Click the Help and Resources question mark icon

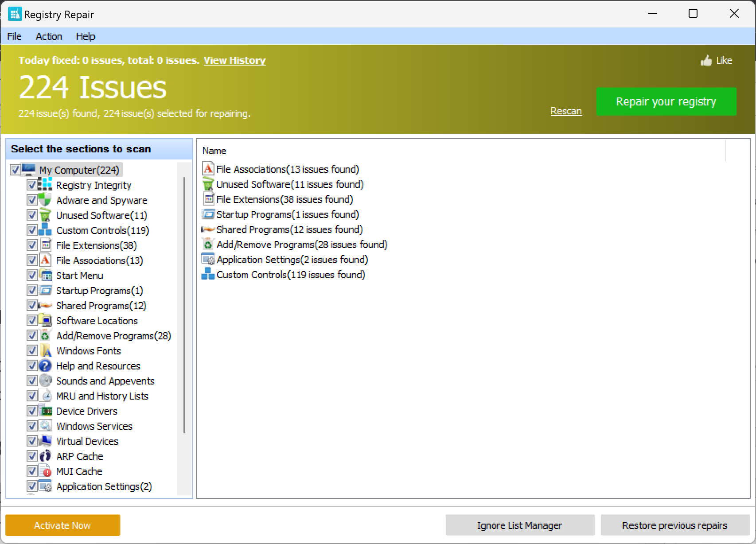click(x=45, y=365)
